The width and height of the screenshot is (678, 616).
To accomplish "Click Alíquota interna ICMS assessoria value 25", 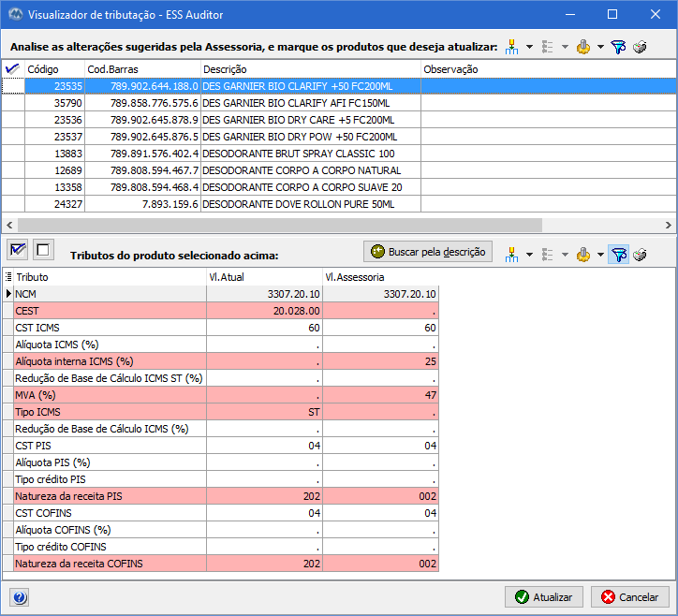I will pos(381,361).
